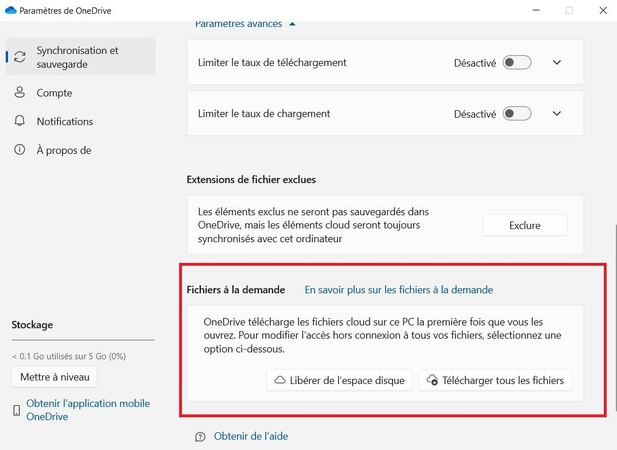
Task: Toggle Limiter le taux de téléchargement switch
Action: 517,63
